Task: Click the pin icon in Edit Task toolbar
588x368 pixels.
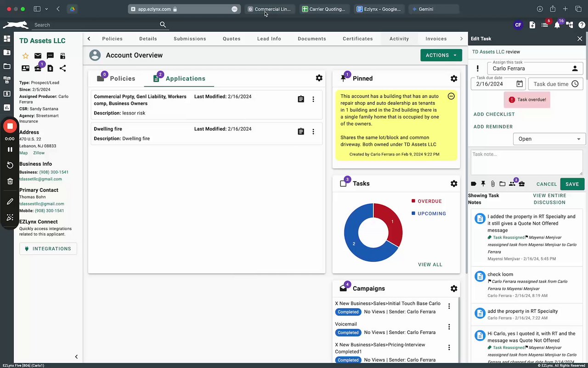Action: point(483,184)
